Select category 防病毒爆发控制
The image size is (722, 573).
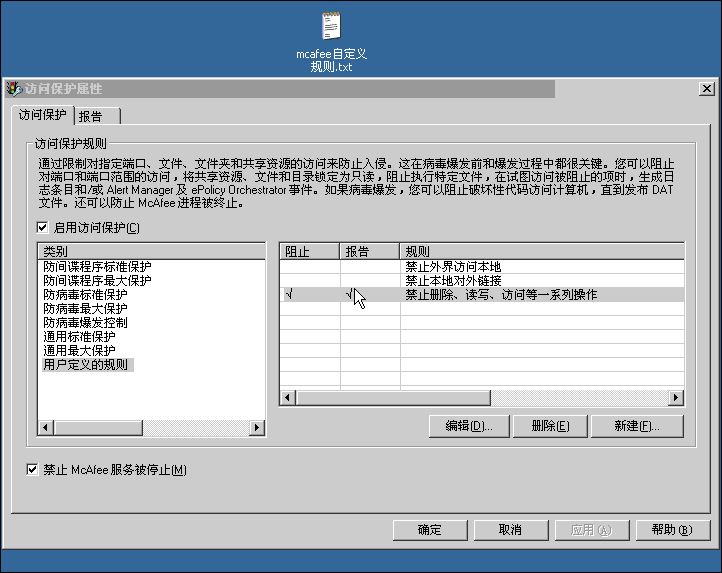85,322
